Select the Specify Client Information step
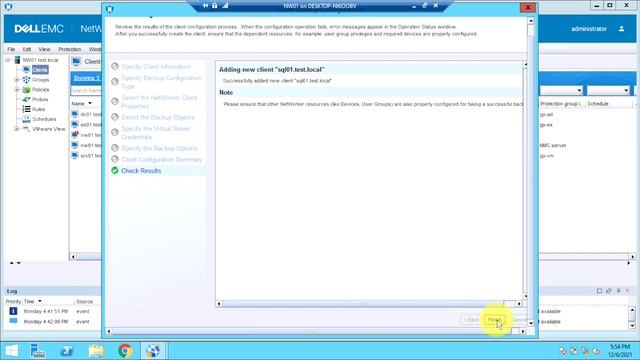 click(x=156, y=67)
